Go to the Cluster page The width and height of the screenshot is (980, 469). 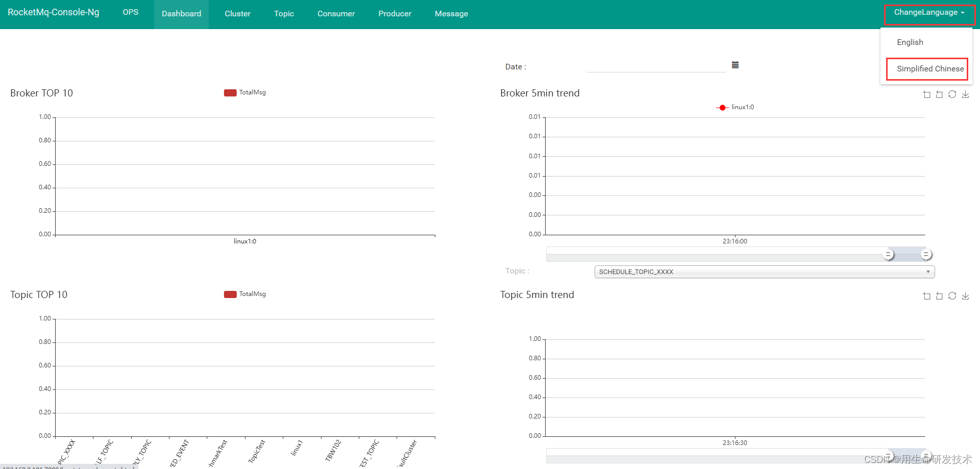(x=238, y=14)
